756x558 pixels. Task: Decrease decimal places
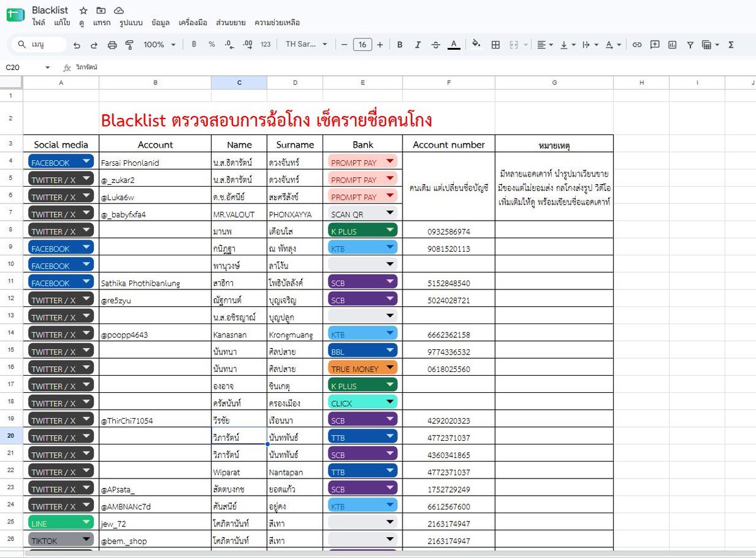229,45
